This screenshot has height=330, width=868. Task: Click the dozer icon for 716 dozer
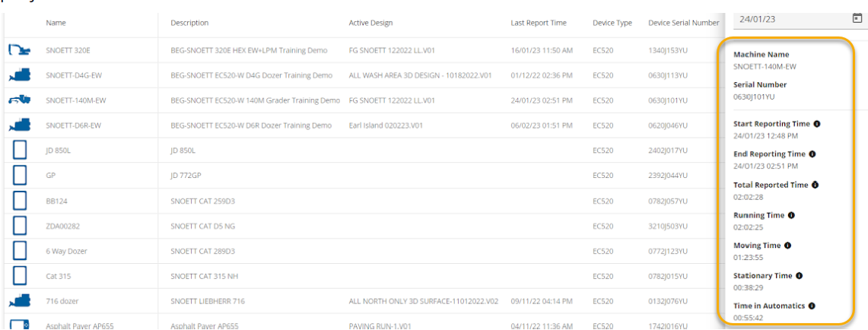[x=20, y=301]
